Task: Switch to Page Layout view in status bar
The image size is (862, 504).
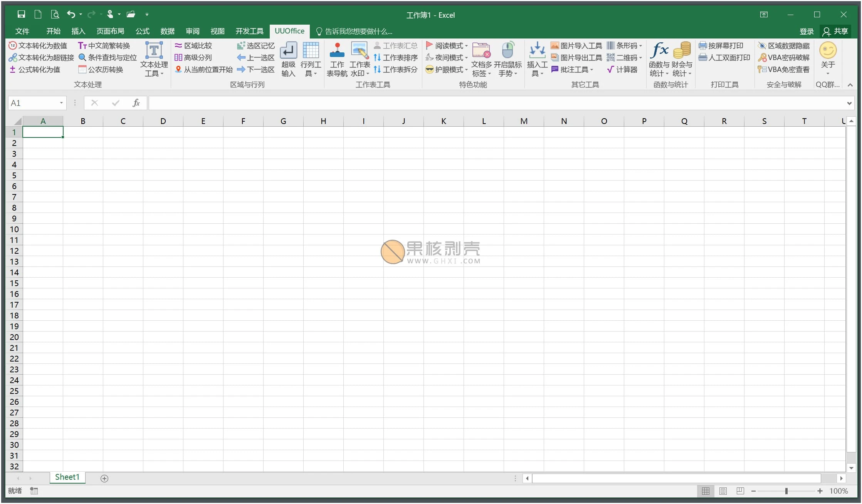Action: [x=723, y=491]
